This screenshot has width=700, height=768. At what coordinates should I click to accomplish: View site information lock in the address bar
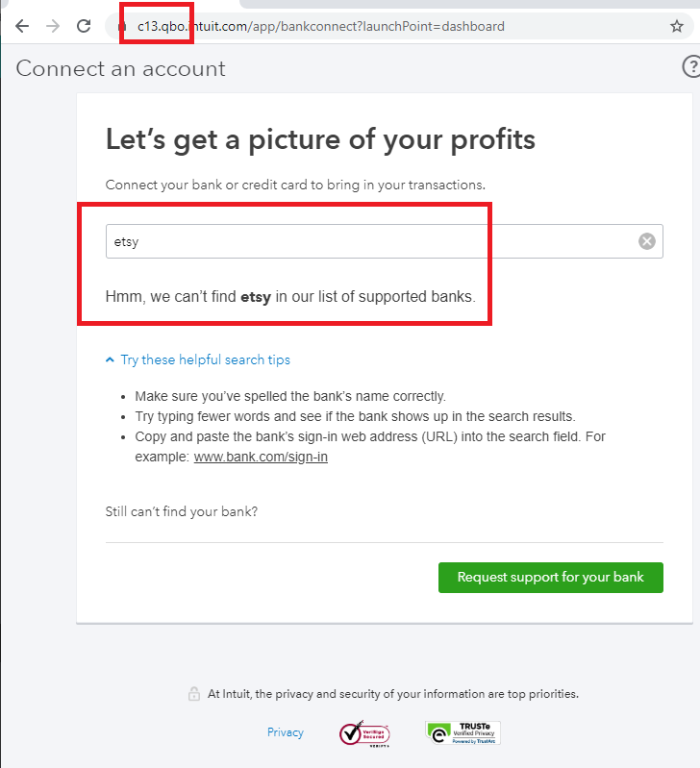tap(122, 27)
